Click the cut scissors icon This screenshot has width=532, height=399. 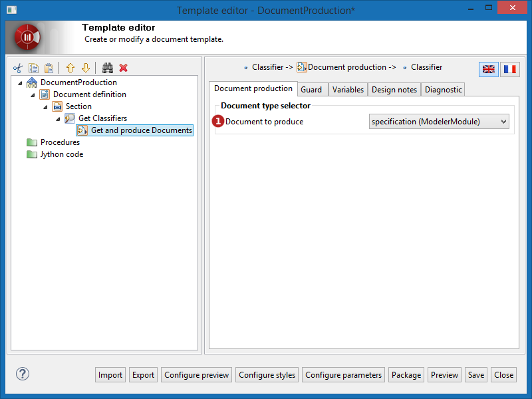click(x=18, y=68)
